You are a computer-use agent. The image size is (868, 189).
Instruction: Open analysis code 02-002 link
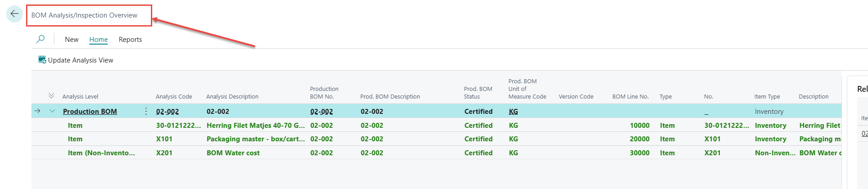tap(167, 112)
